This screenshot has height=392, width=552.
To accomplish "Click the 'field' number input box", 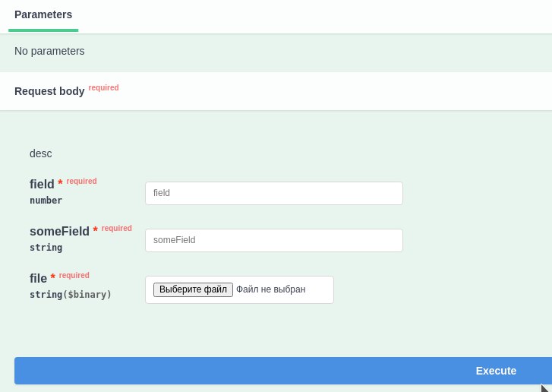I will pos(274,193).
